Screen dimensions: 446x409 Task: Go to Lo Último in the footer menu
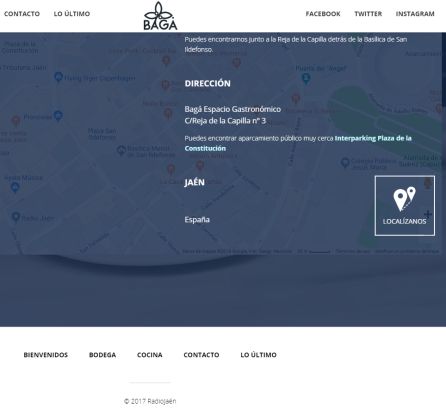(x=258, y=355)
